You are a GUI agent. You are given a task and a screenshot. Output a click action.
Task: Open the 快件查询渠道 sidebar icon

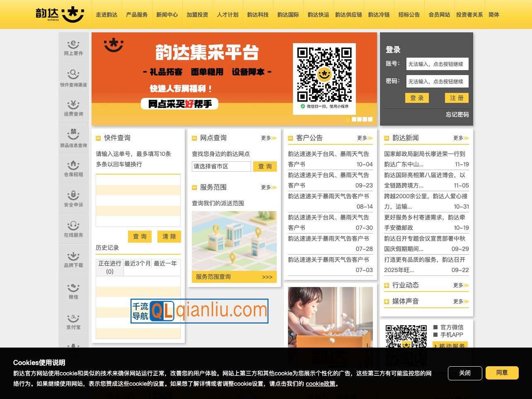(73, 78)
